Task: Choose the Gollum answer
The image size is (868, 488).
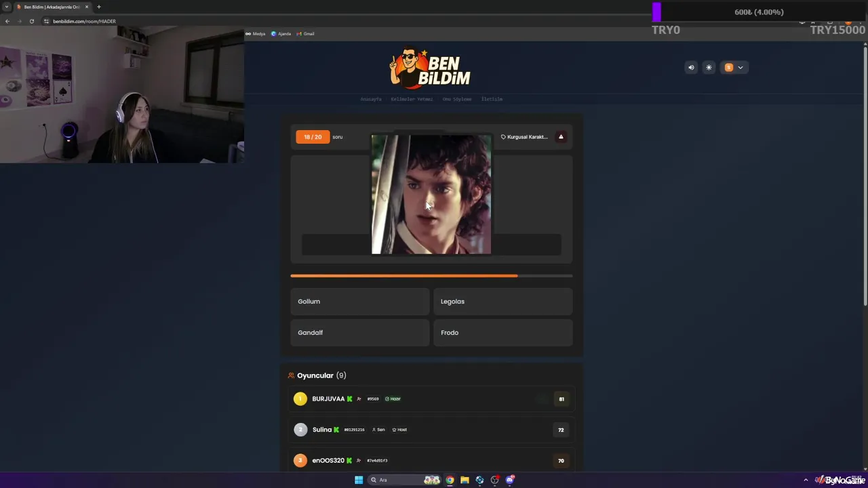Action: 359,302
